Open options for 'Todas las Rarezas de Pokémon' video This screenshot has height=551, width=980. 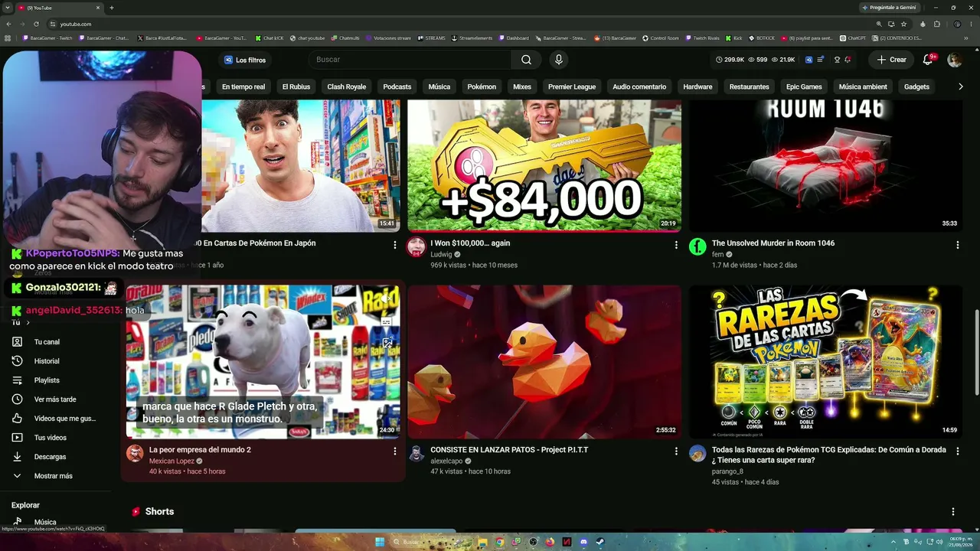957,452
